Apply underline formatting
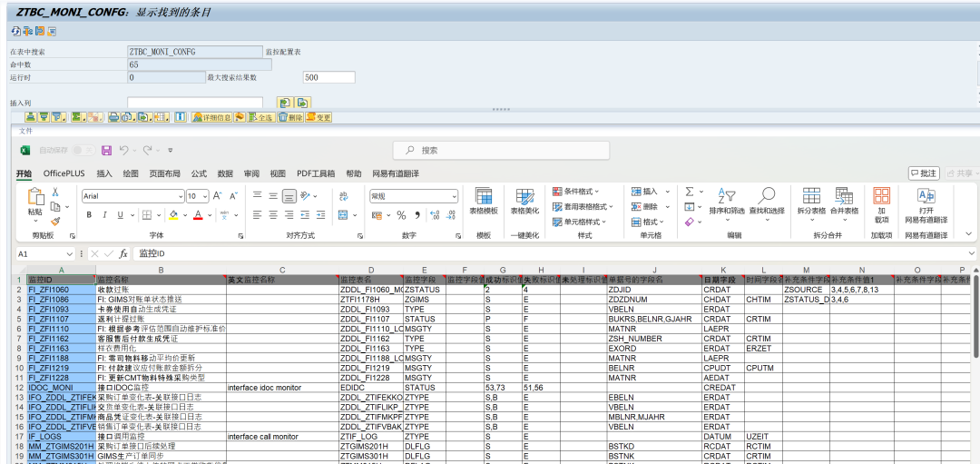This screenshot has width=980, height=464. pyautogui.click(x=120, y=215)
